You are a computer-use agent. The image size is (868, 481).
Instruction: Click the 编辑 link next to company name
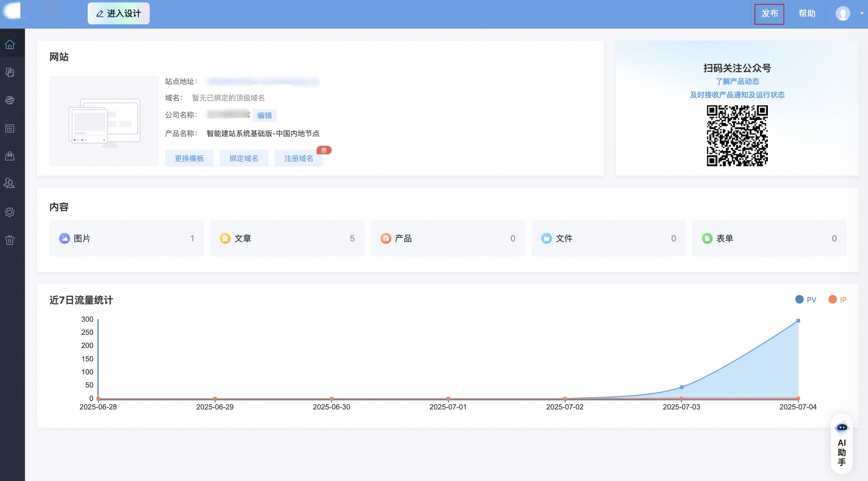(x=265, y=115)
